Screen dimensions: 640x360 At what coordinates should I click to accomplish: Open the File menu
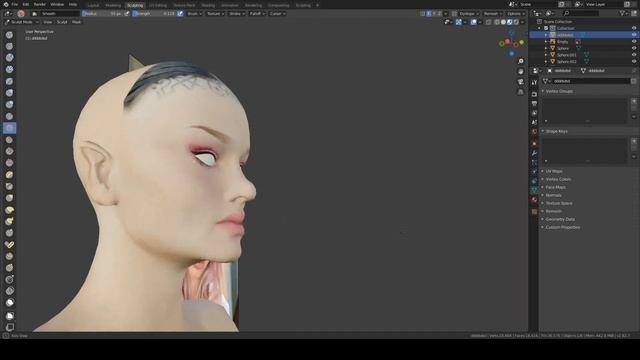click(15, 4)
